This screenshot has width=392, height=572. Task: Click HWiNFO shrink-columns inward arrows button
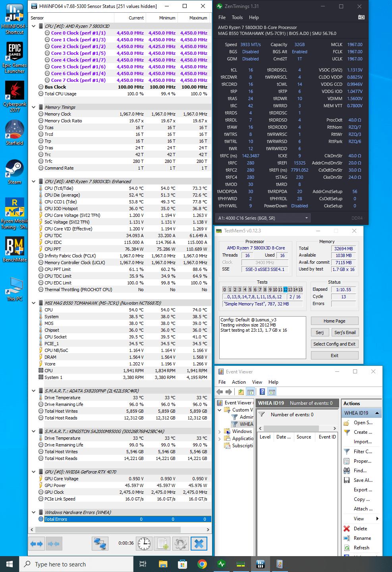coord(54,543)
